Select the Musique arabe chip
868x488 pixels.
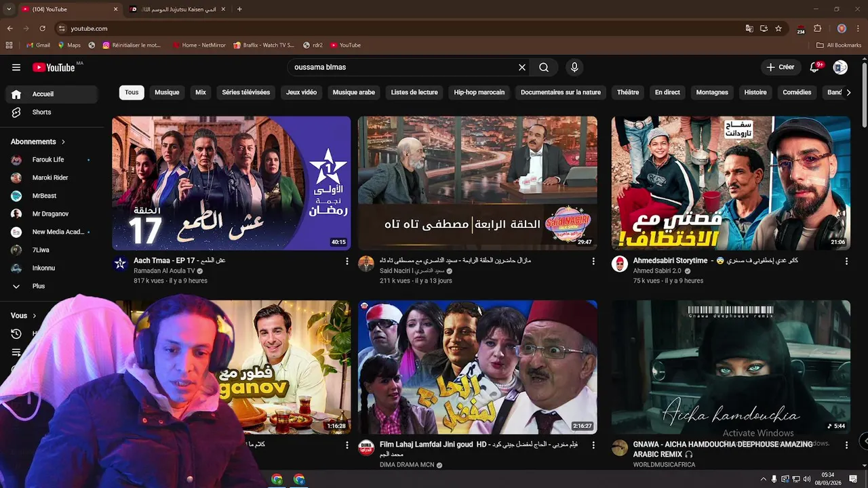[x=354, y=92]
